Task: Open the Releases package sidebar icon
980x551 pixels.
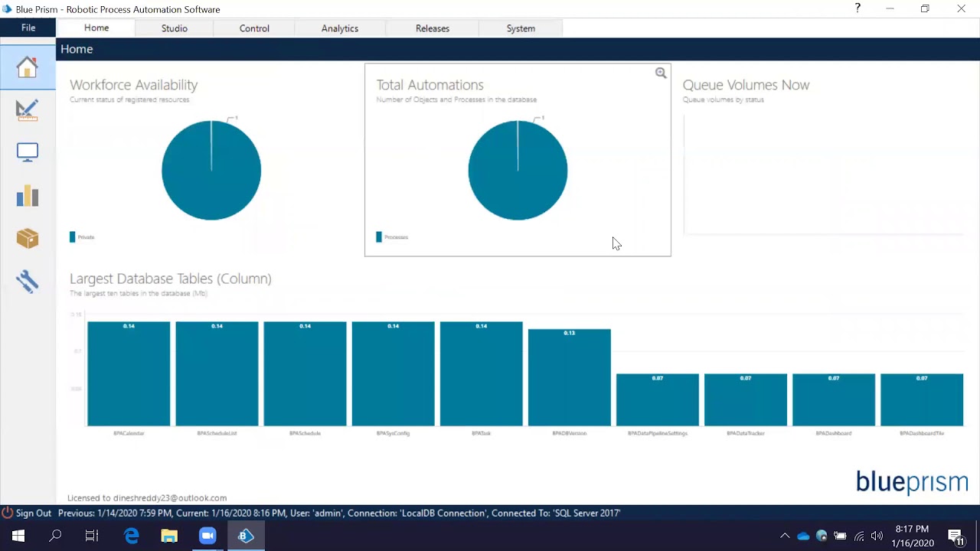Action: [28, 238]
